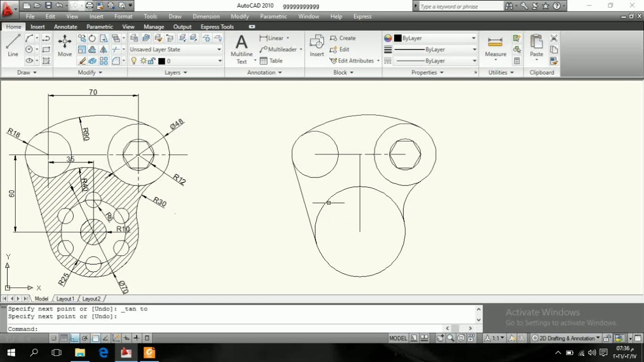Click the Table button in Annotation
The height and width of the screenshot is (362, 644).
[x=271, y=61]
